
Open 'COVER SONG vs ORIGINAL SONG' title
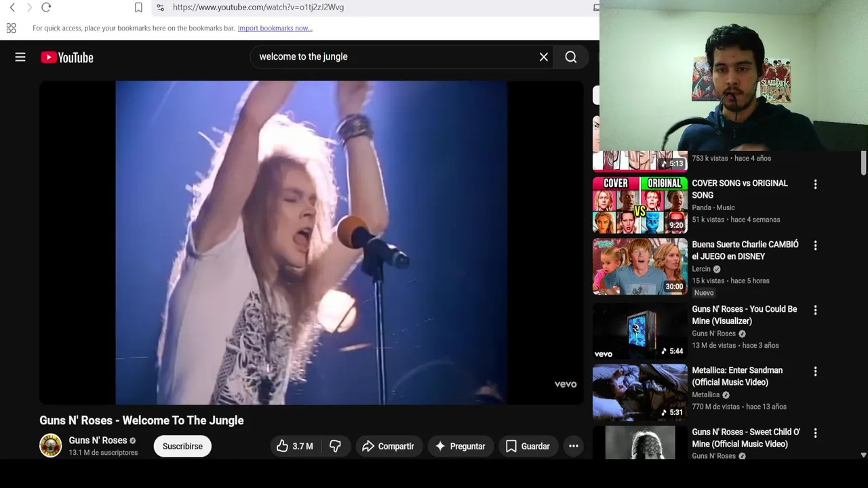pos(740,189)
